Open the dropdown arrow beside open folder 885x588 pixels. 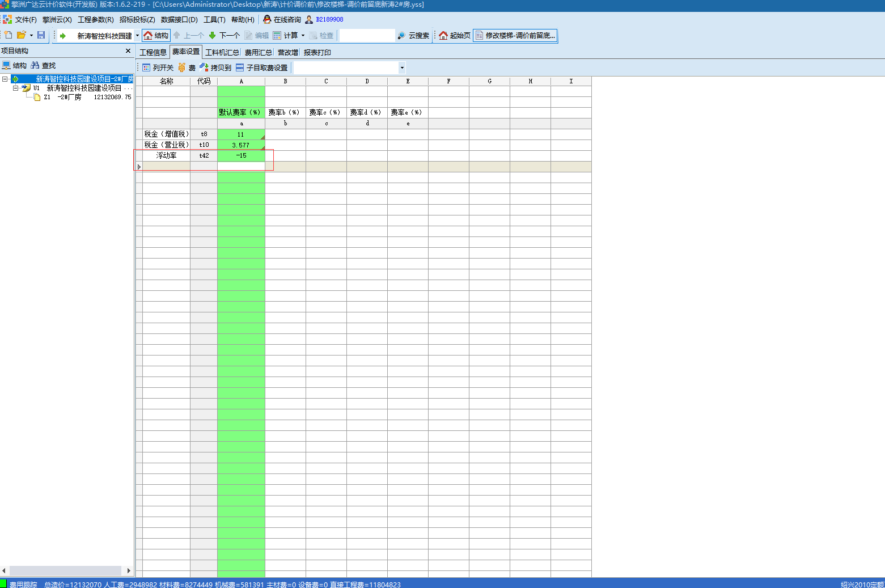tap(31, 35)
